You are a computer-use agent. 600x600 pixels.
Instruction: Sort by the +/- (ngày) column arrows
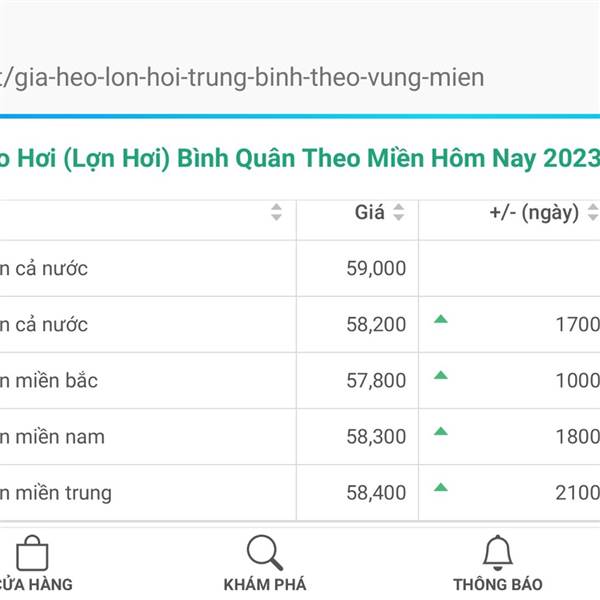pos(593,212)
